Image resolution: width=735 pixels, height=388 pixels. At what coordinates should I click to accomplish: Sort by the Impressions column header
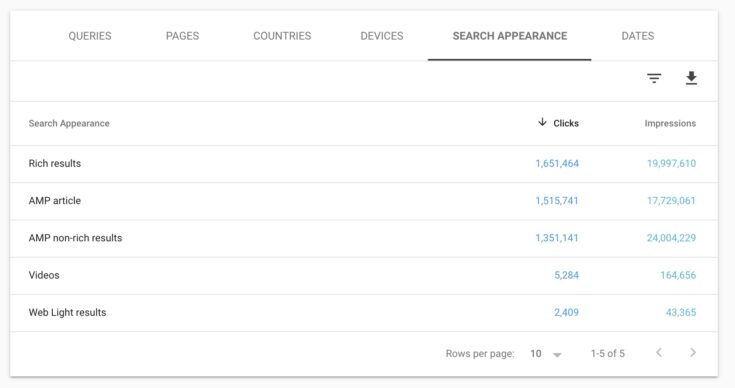(670, 123)
